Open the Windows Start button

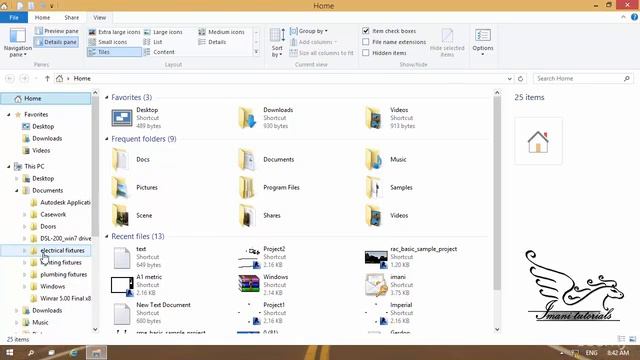tap(10, 353)
